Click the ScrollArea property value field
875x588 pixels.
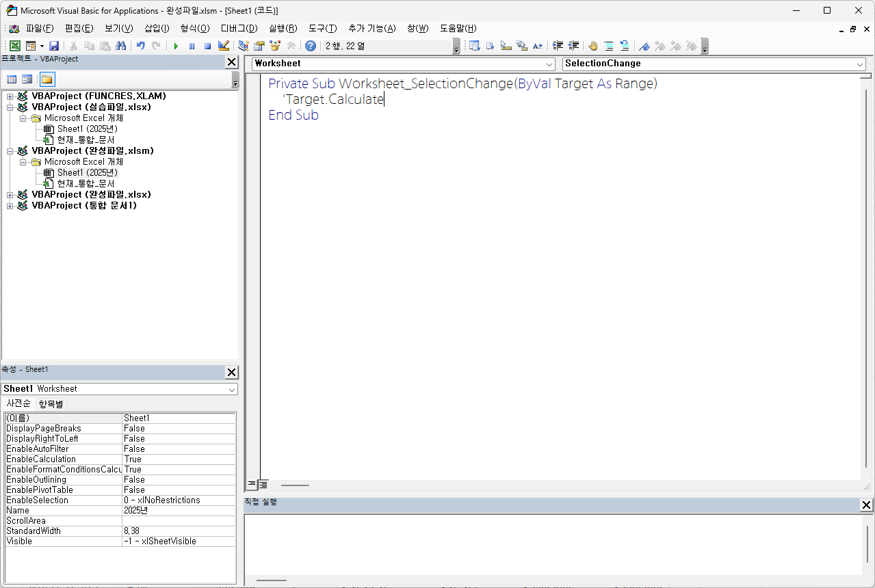179,520
